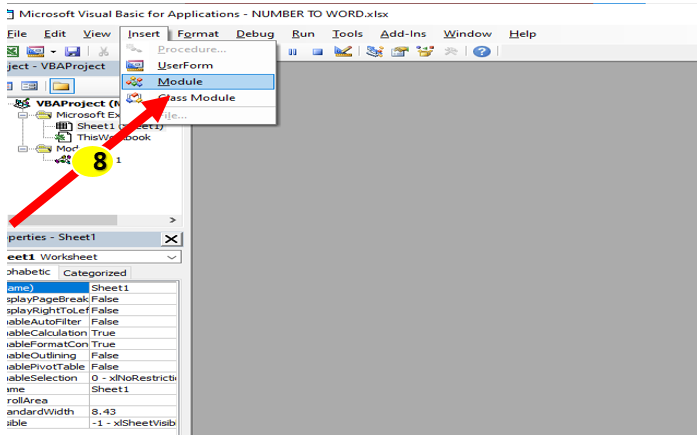Click the Cut scissors icon
The width and height of the screenshot is (697, 445).
tap(104, 52)
